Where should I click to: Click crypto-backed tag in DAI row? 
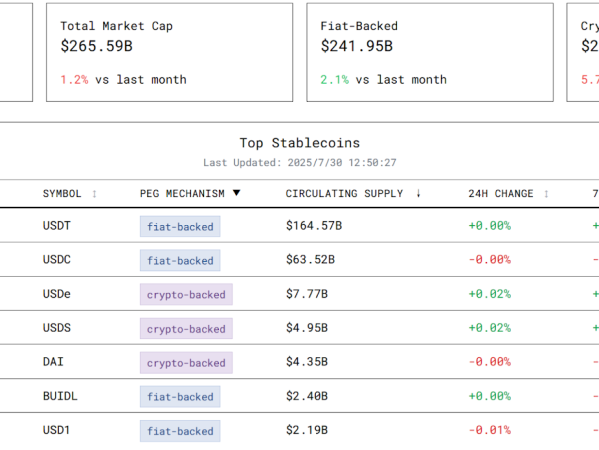click(x=186, y=363)
